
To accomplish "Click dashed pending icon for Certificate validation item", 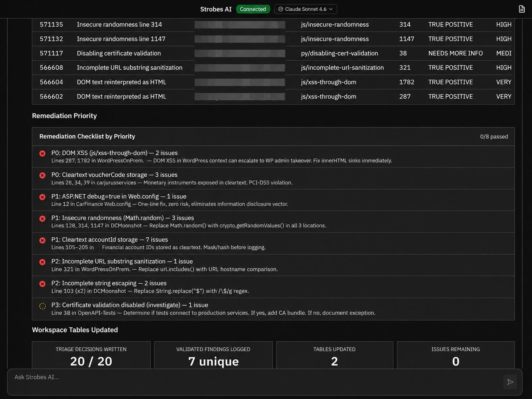I will coord(43,306).
